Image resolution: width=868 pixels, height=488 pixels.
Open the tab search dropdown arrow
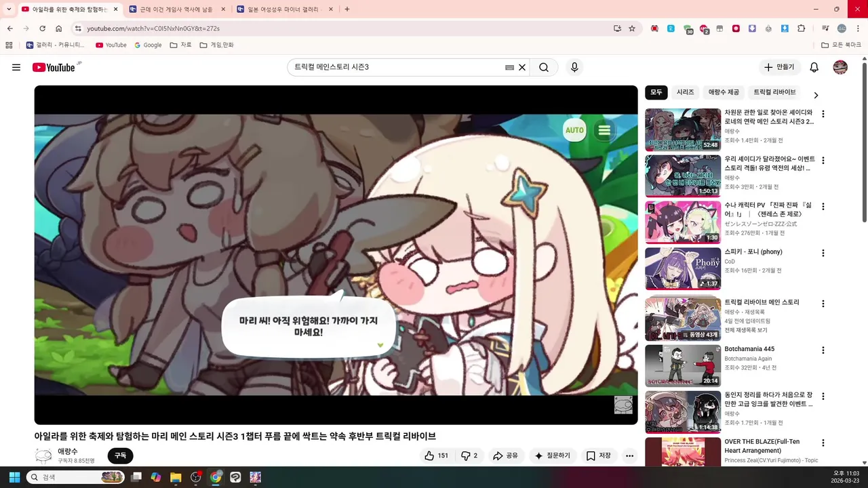[9, 9]
